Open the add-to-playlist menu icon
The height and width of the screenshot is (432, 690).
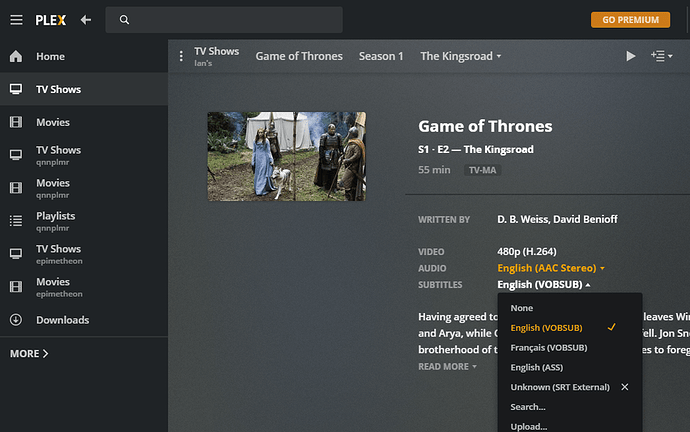click(x=661, y=56)
